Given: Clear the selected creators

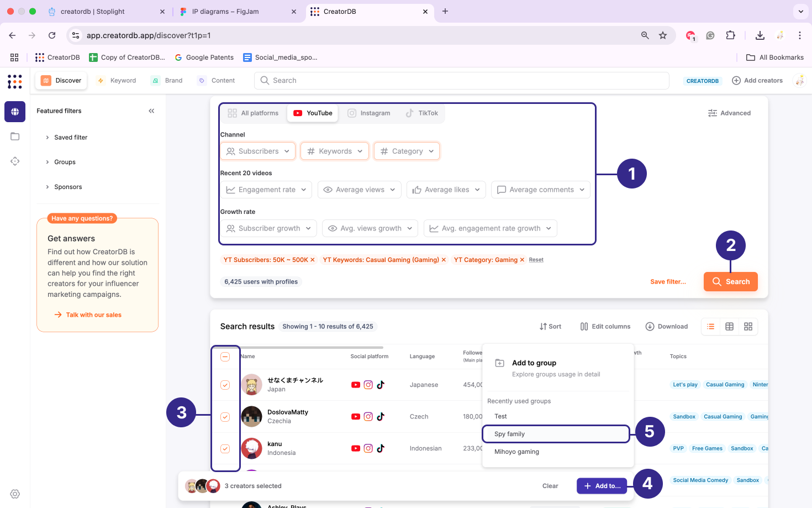Looking at the screenshot, I should (550, 486).
